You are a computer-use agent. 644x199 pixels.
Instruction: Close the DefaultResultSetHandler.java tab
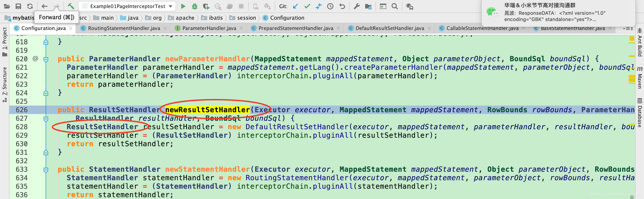point(429,28)
